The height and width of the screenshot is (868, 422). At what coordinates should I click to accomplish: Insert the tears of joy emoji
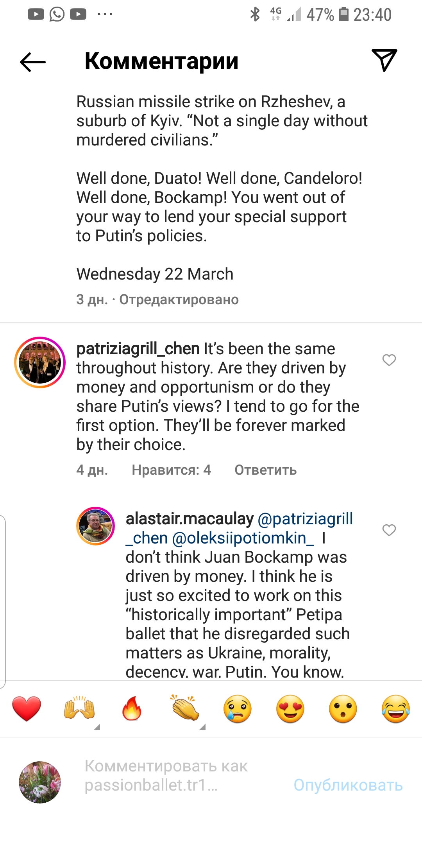(396, 708)
